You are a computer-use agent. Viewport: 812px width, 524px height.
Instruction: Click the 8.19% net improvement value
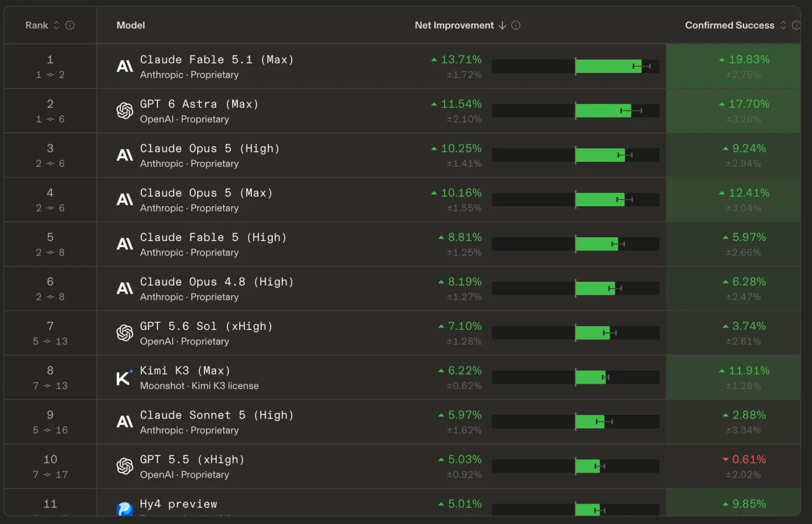[465, 282]
